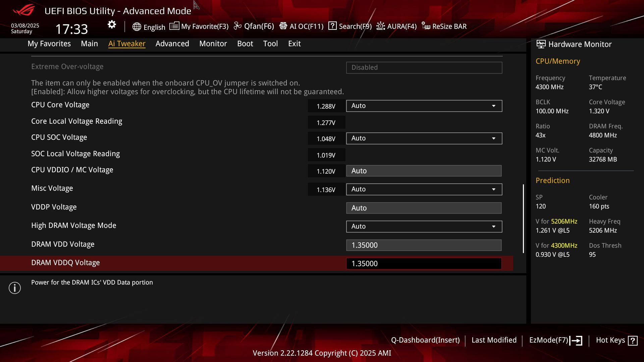Click the AI OC brain icon
Image resolution: width=644 pixels, height=362 pixels.
[x=283, y=26]
